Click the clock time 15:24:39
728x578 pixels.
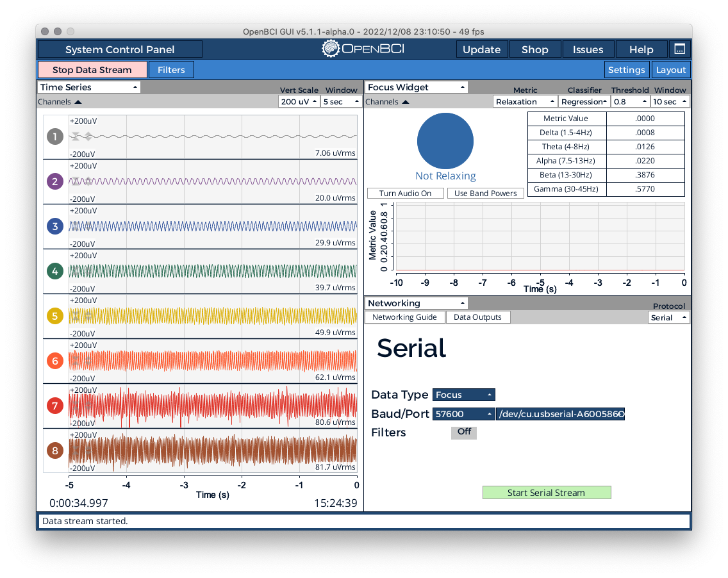point(336,503)
